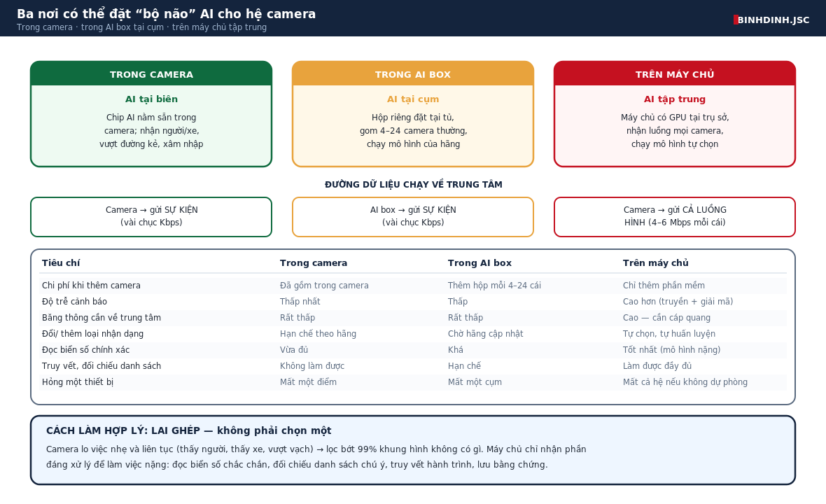Click the Trong AI box column header

tap(480, 262)
